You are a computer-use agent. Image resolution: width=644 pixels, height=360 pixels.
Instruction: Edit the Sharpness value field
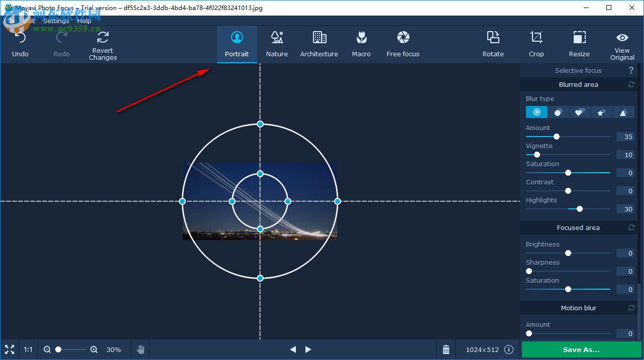[625, 272]
